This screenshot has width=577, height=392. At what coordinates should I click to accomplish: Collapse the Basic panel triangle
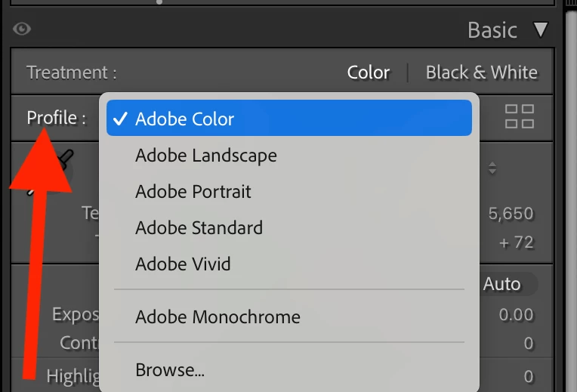pos(540,30)
